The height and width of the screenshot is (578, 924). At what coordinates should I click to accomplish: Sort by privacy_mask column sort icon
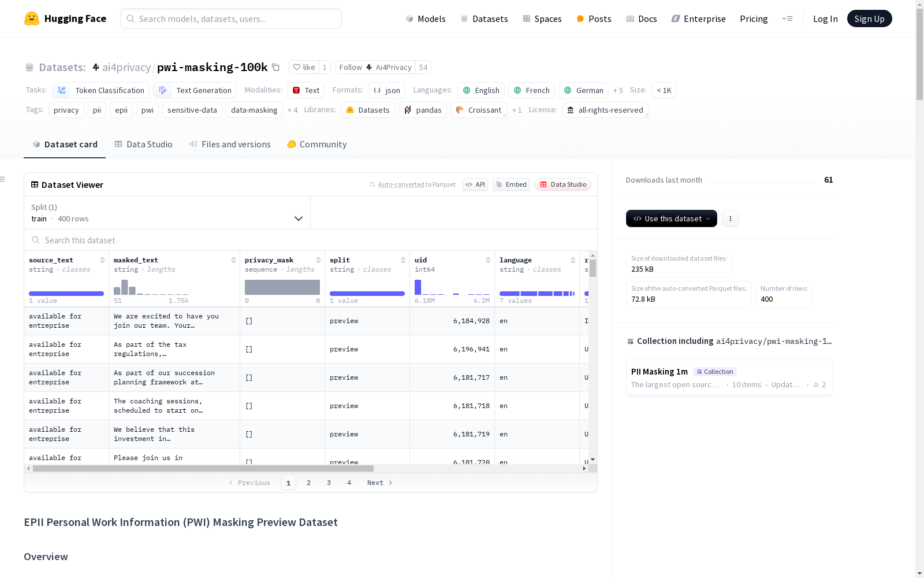click(x=318, y=260)
